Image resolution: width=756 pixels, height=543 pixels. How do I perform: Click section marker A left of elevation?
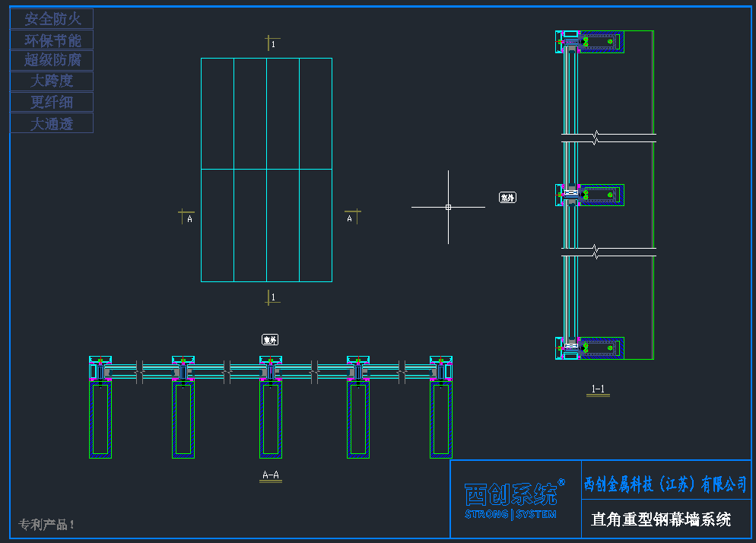tap(186, 217)
